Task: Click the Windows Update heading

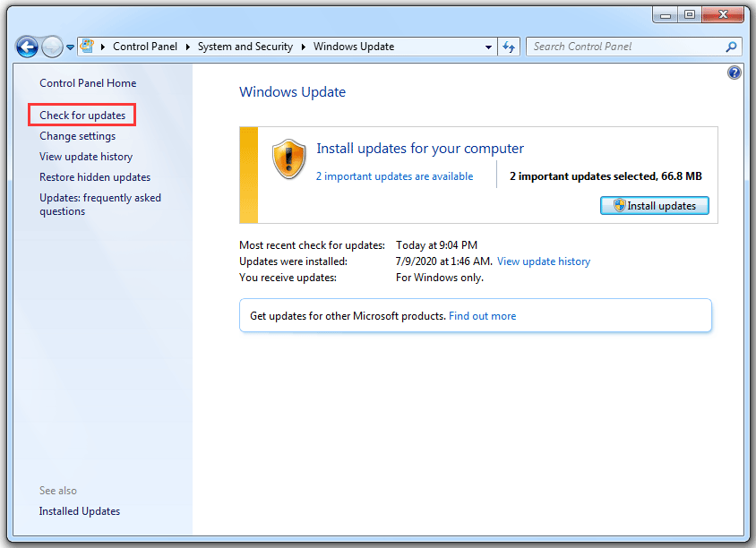Action: tap(292, 92)
